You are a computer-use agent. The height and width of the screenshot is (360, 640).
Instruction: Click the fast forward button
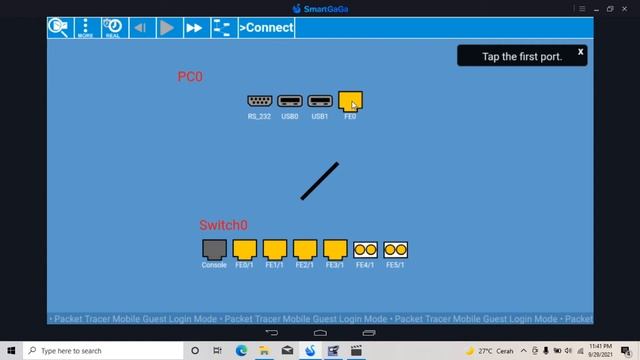coord(195,28)
